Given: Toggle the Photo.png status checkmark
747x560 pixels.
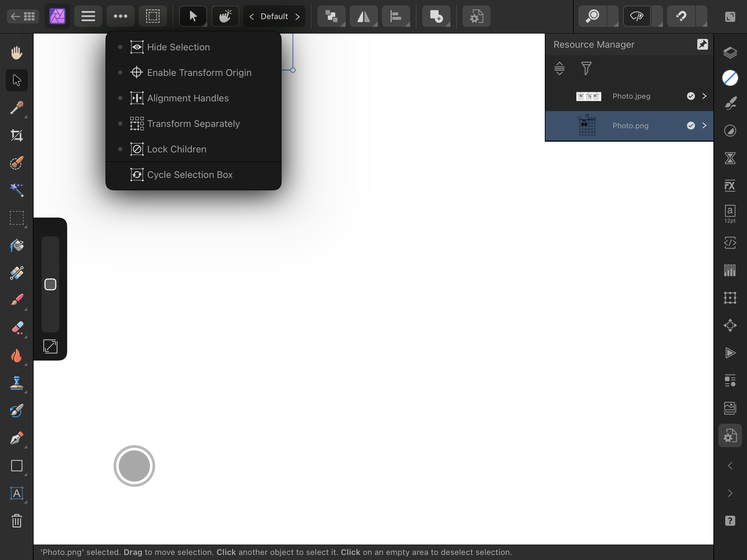Looking at the screenshot, I should 691,126.
